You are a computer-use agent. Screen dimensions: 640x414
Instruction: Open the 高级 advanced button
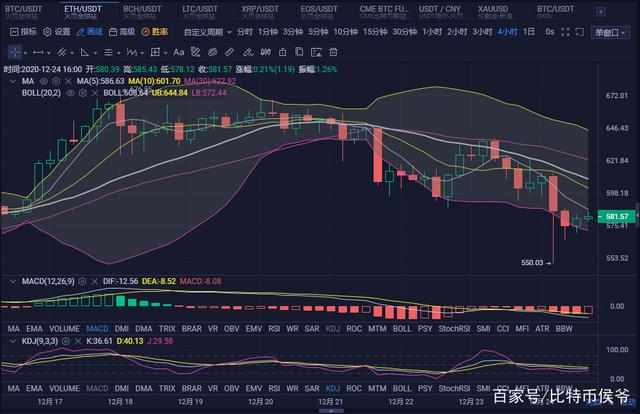click(x=122, y=32)
